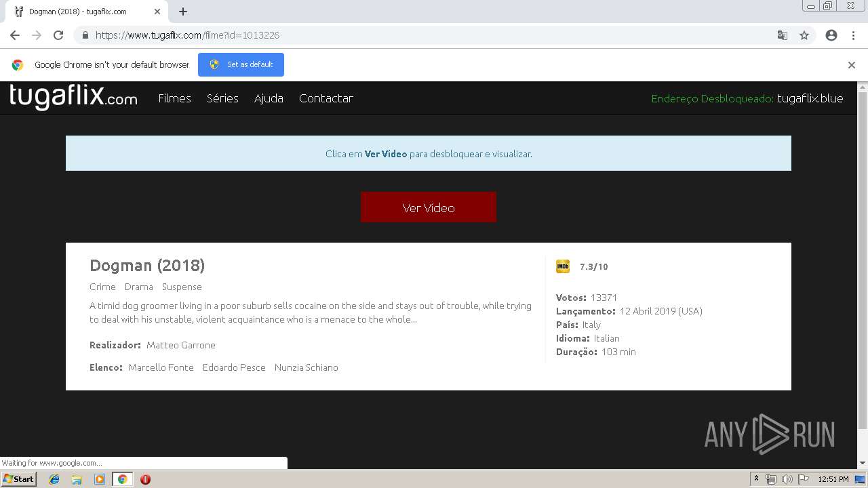Click the red Ver Vídeo button

(429, 207)
